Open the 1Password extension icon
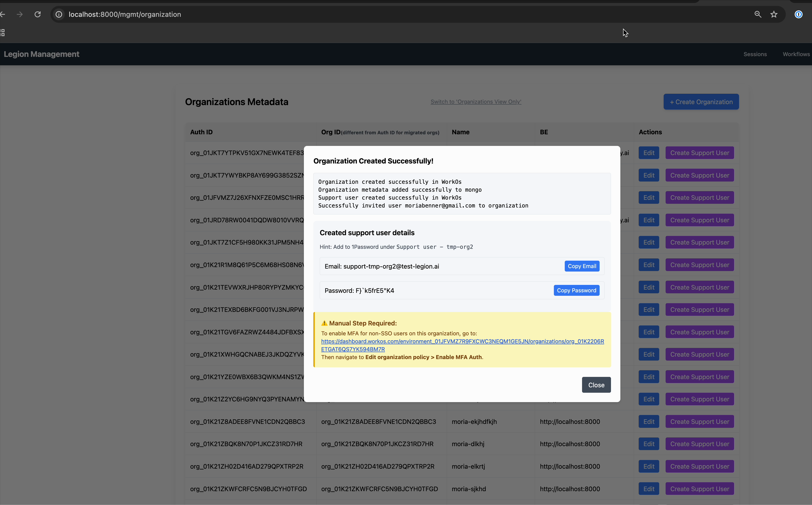812x505 pixels. coord(798,14)
